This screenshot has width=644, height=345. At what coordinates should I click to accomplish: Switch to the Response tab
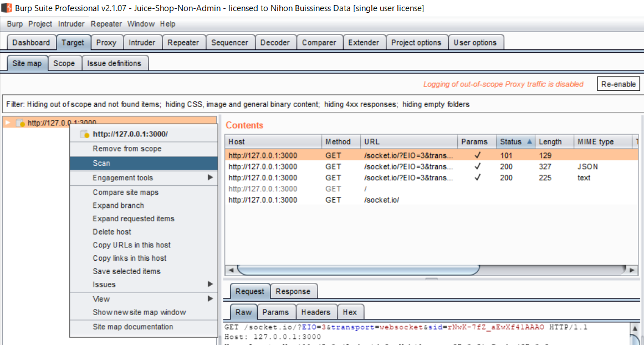tap(293, 291)
